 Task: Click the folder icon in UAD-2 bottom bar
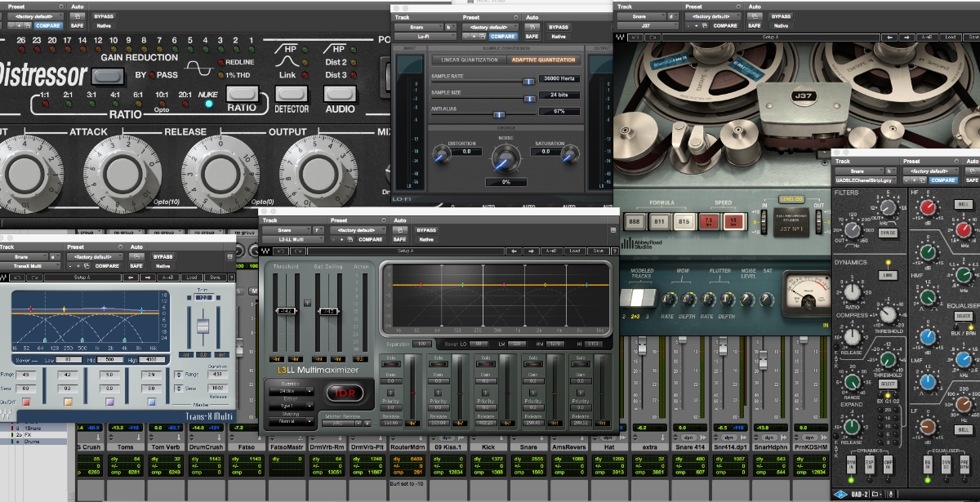[x=877, y=493]
